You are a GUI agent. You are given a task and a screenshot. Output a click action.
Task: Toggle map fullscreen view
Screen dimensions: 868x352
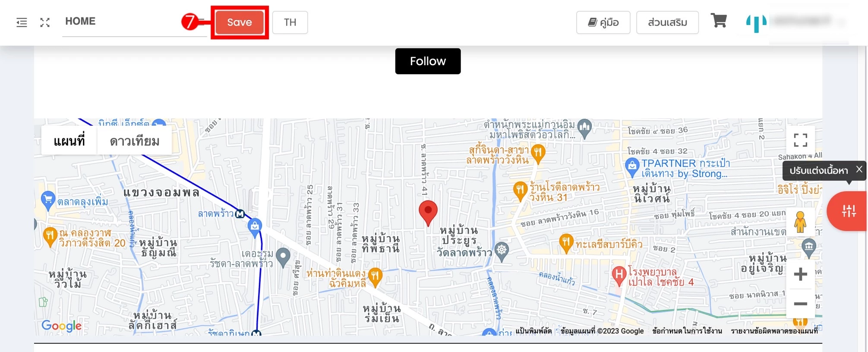(x=800, y=140)
